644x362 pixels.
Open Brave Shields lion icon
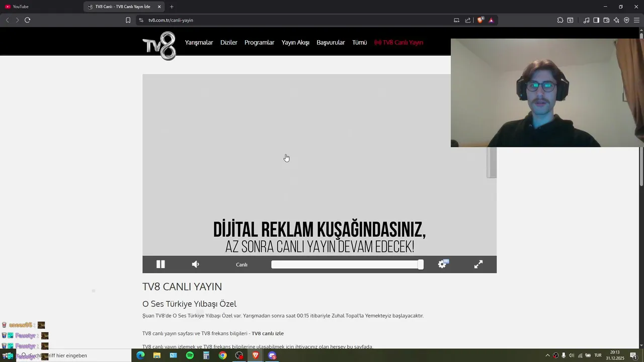(480, 20)
